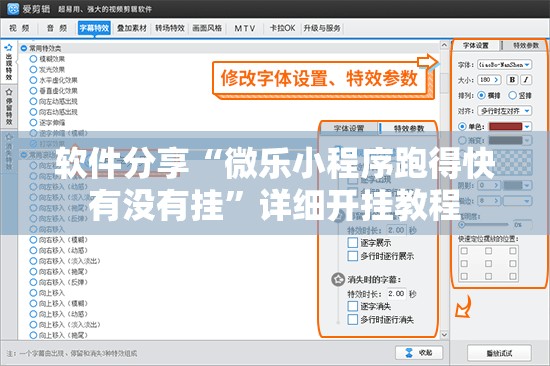Select 向左动感出现 effect

click(x=54, y=101)
